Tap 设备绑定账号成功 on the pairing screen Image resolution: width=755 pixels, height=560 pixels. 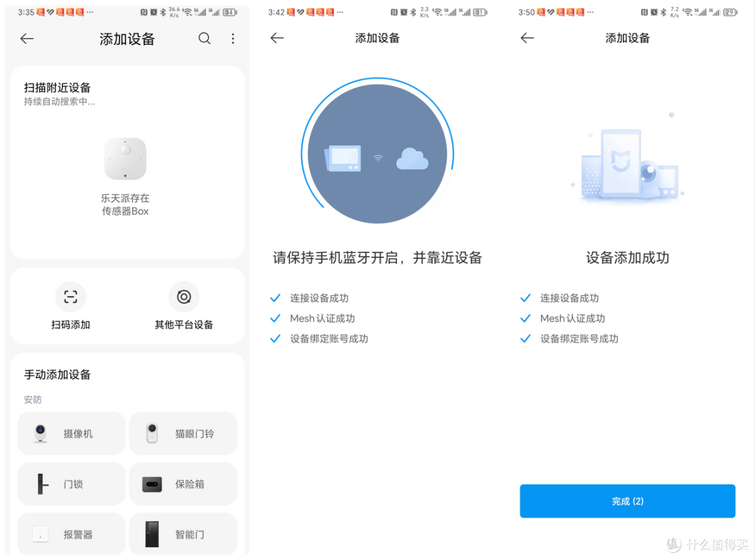coord(329,338)
